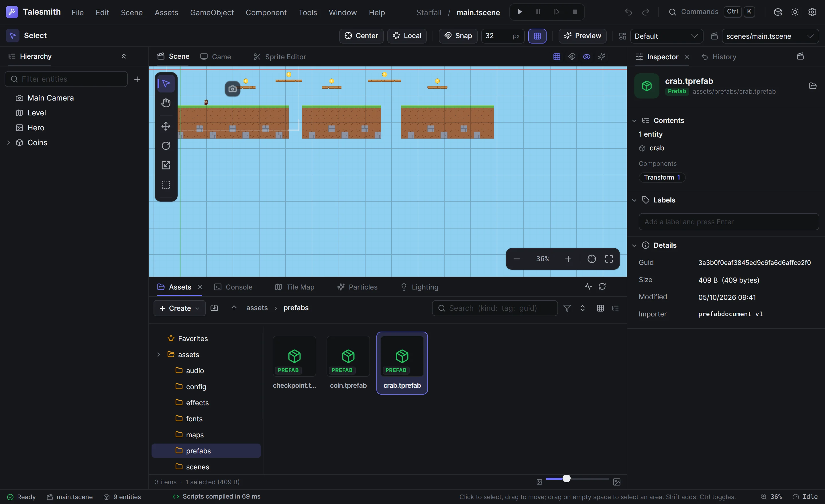825x504 pixels.
Task: Open the Tile Map tab
Action: click(295, 287)
